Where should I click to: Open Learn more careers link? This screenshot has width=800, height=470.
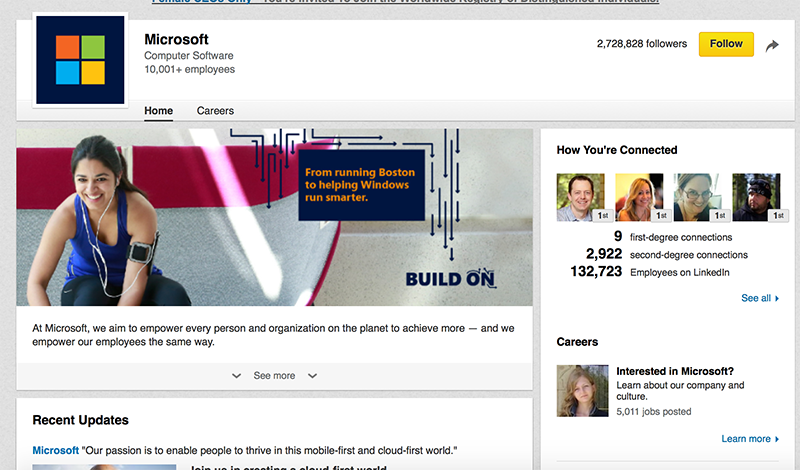[746, 439]
